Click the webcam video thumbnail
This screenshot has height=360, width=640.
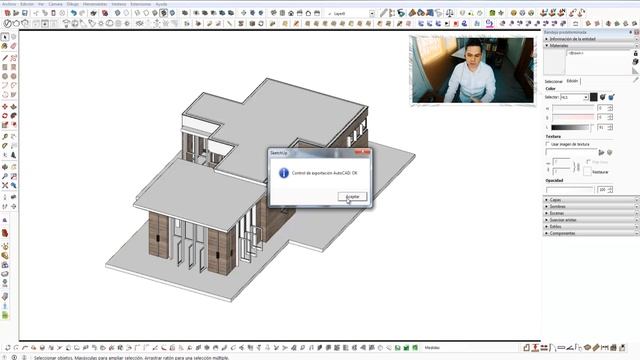click(x=473, y=70)
